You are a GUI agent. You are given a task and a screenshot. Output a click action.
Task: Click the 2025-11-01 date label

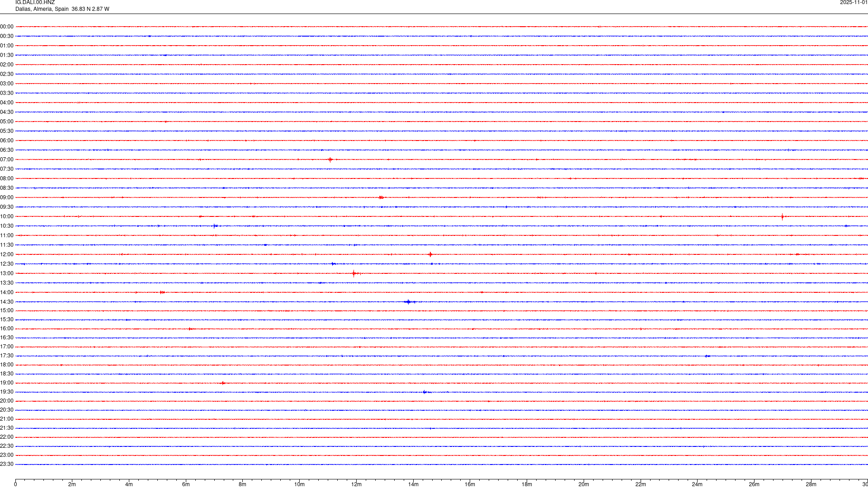point(853,3)
